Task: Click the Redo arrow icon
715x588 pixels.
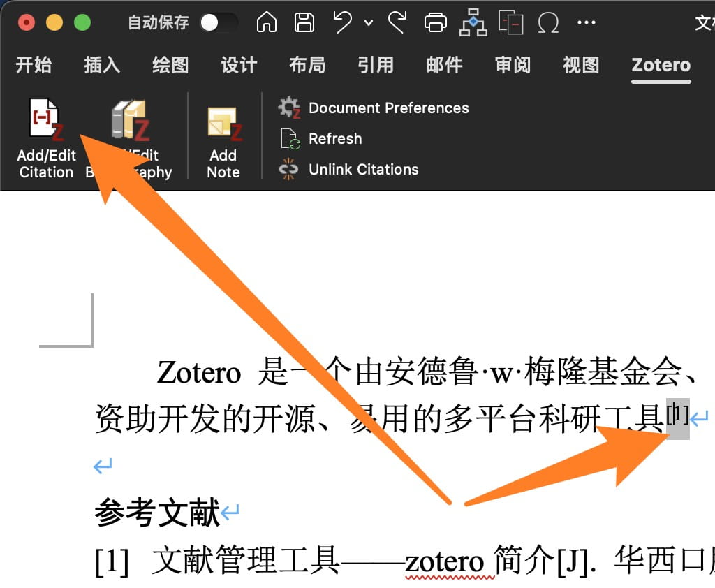Action: pyautogui.click(x=397, y=23)
